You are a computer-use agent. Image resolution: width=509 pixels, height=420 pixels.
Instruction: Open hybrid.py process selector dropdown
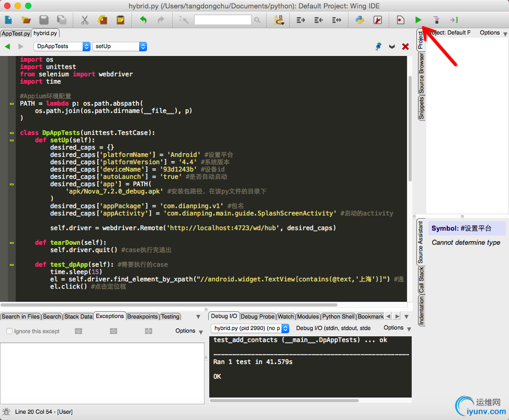250,328
